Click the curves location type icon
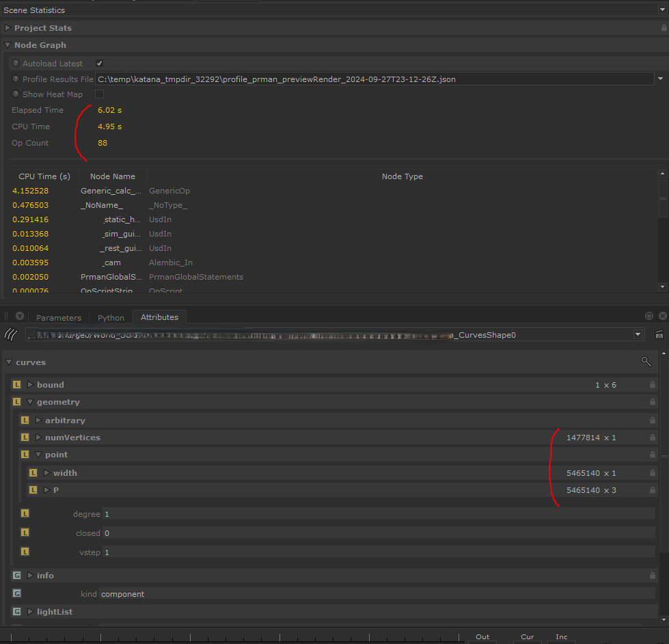Viewport: 669px width, 644px height. tap(10, 334)
